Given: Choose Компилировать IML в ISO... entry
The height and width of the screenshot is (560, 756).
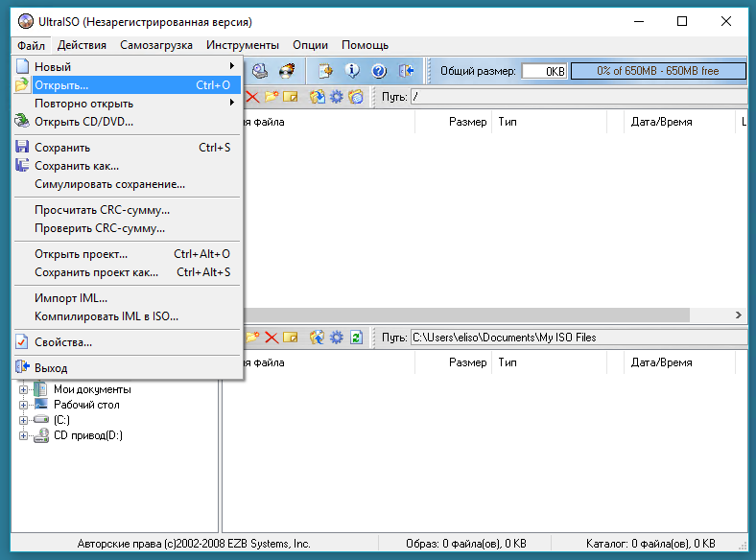Looking at the screenshot, I should 128,316.
